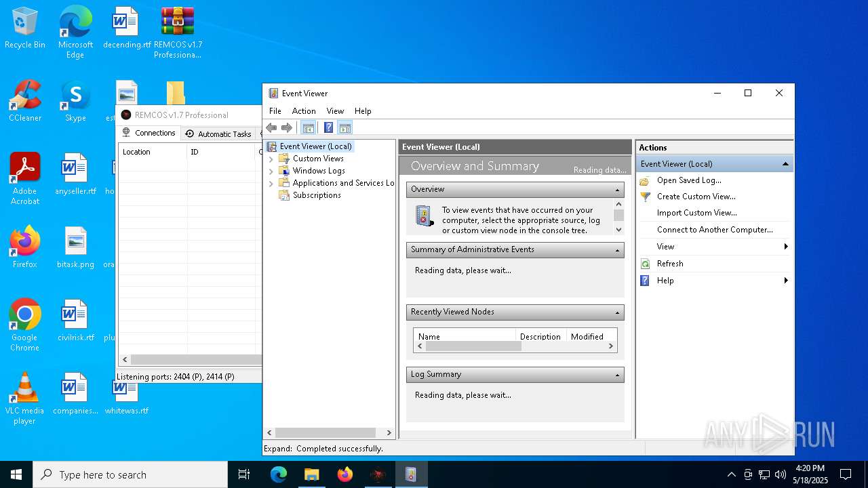Image resolution: width=868 pixels, height=488 pixels.
Task: Click Windows Start button
Action: [x=16, y=474]
